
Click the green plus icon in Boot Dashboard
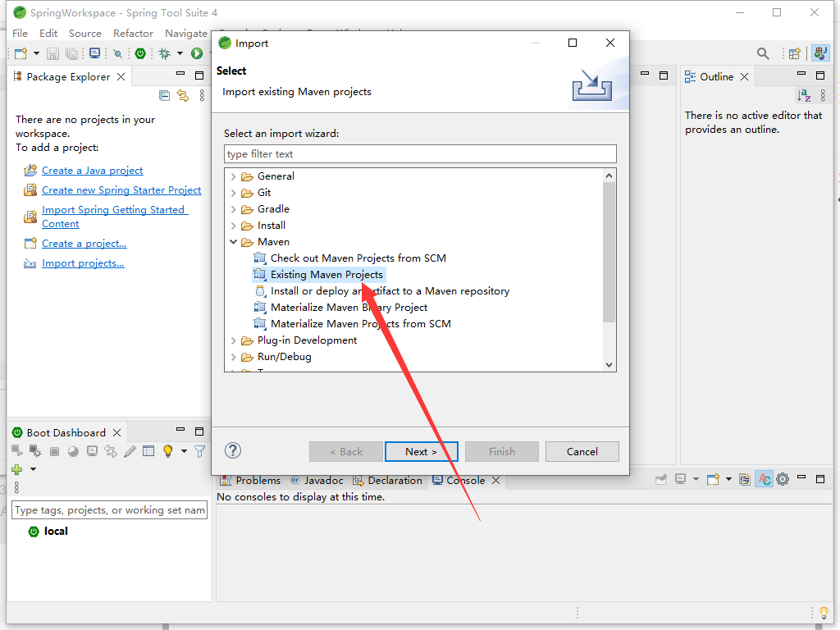point(17,469)
